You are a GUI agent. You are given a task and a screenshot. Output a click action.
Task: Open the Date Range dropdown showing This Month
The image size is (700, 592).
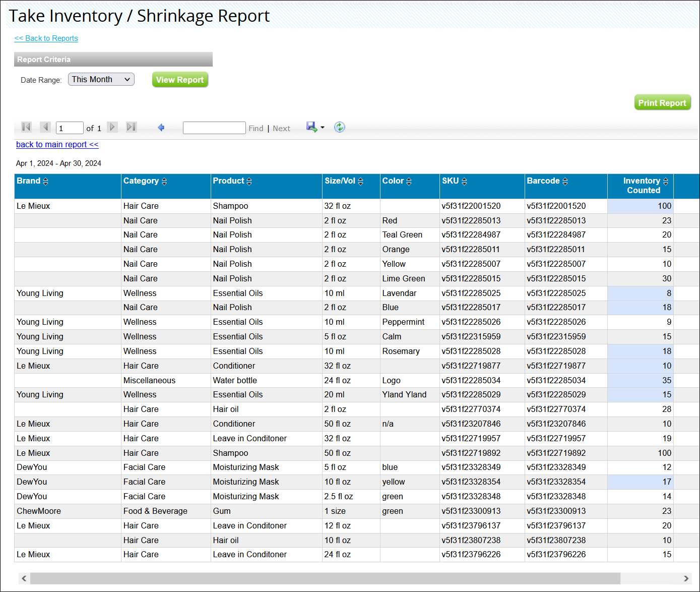(x=101, y=79)
